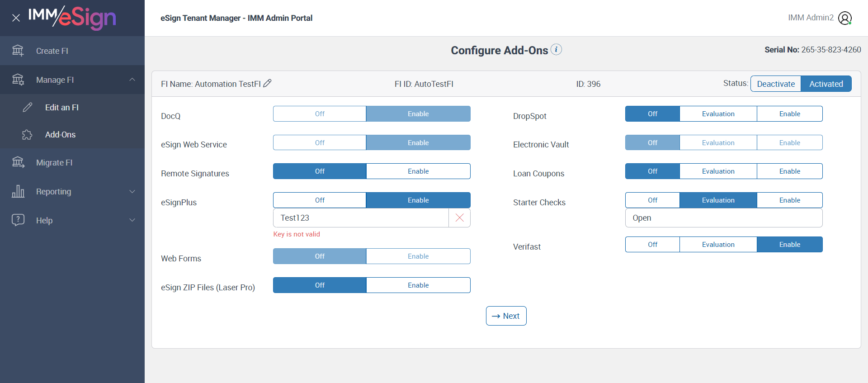Clear the eSignPlus key with red X
Image resolution: width=868 pixels, height=383 pixels.
459,218
